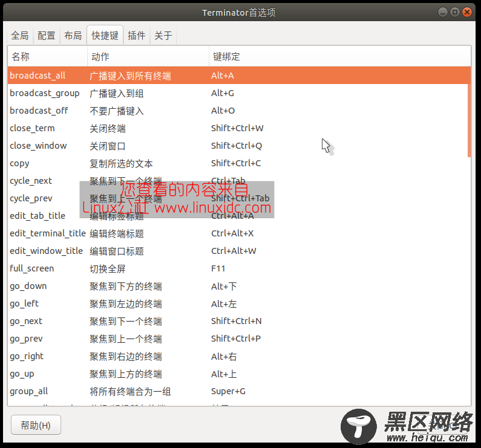This screenshot has width=481, height=448.
Task: Select the go_up row
Action: [239, 374]
